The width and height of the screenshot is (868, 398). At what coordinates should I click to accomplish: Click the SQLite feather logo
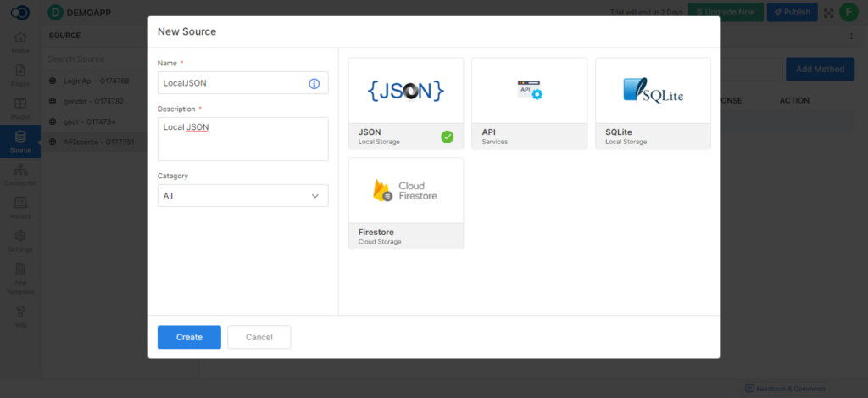653,90
